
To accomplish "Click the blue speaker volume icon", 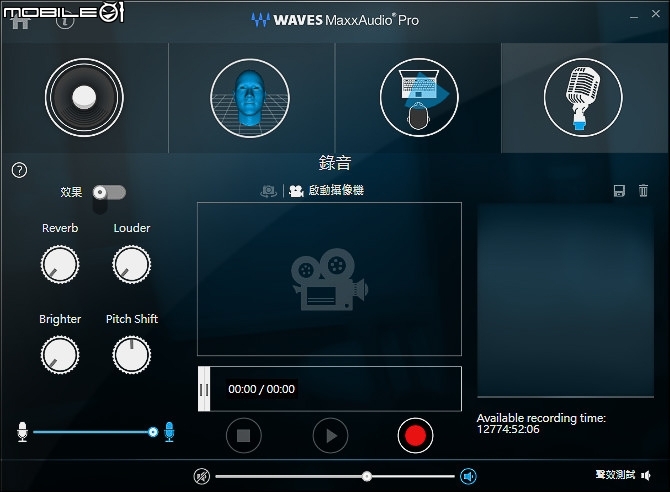I will pos(468,476).
